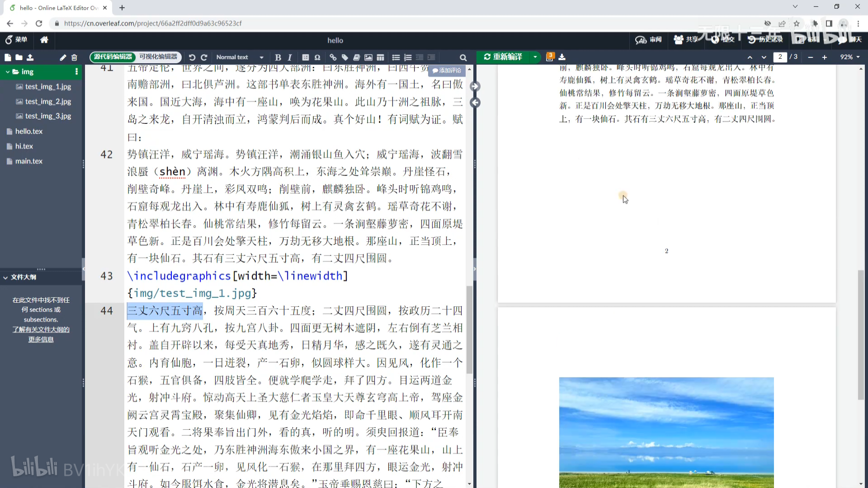Collapse the img folder
Image resolution: width=868 pixels, height=488 pixels.
click(x=8, y=72)
